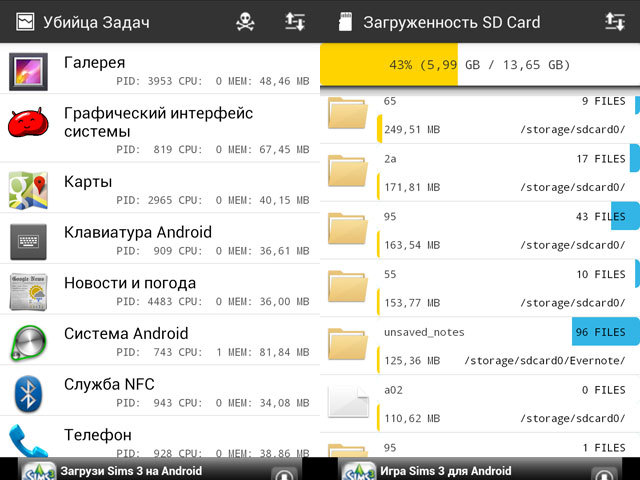This screenshot has width=640, height=480.
Task: Select the Клавиатура Android keyboard icon
Action: point(28,242)
